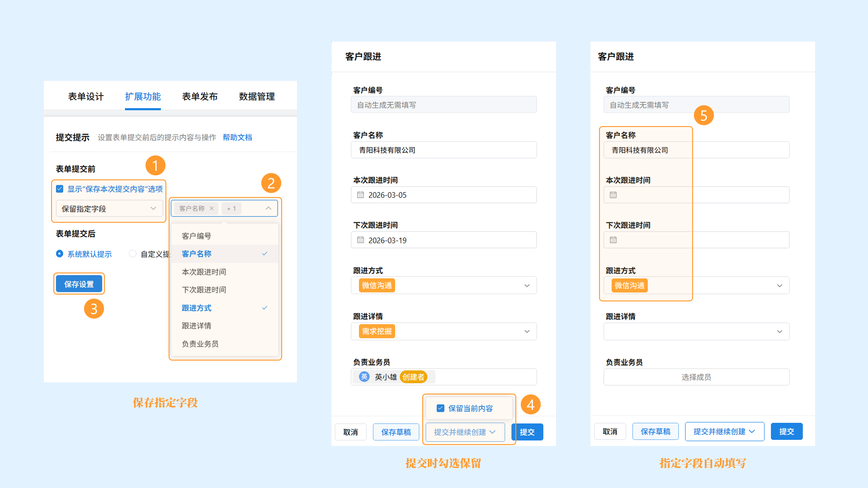This screenshot has width=868, height=488.
Task: Open the empty 跟进详情 dropdown
Action: click(x=696, y=331)
